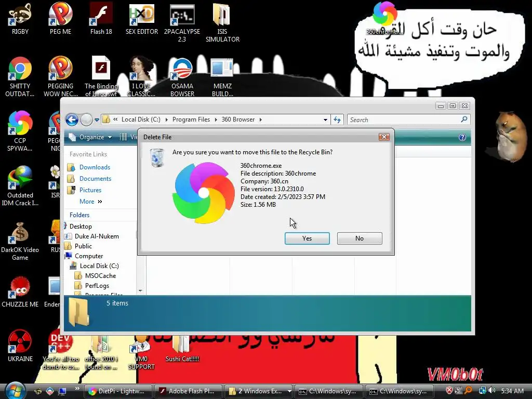Open the VM0 SUPPORT shortcut
Image resolution: width=532 pixels, height=399 pixels.
[x=141, y=353]
